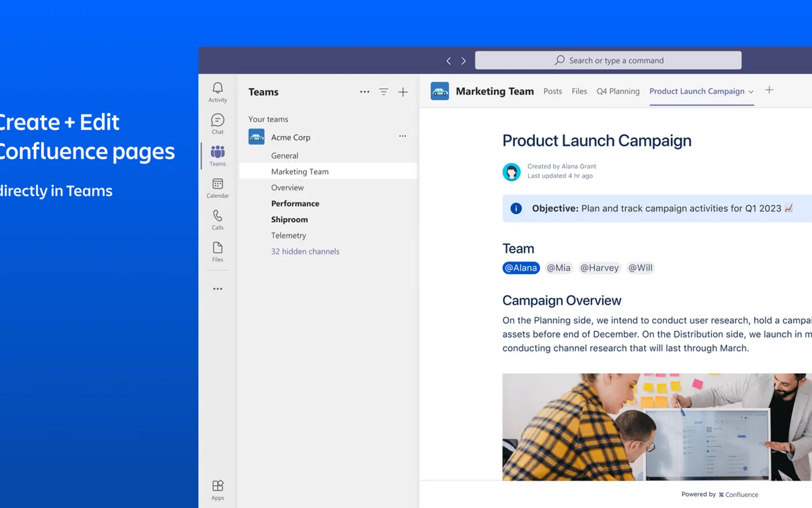Open the Q4 Planning tab
The width and height of the screenshot is (812, 508).
[618, 91]
